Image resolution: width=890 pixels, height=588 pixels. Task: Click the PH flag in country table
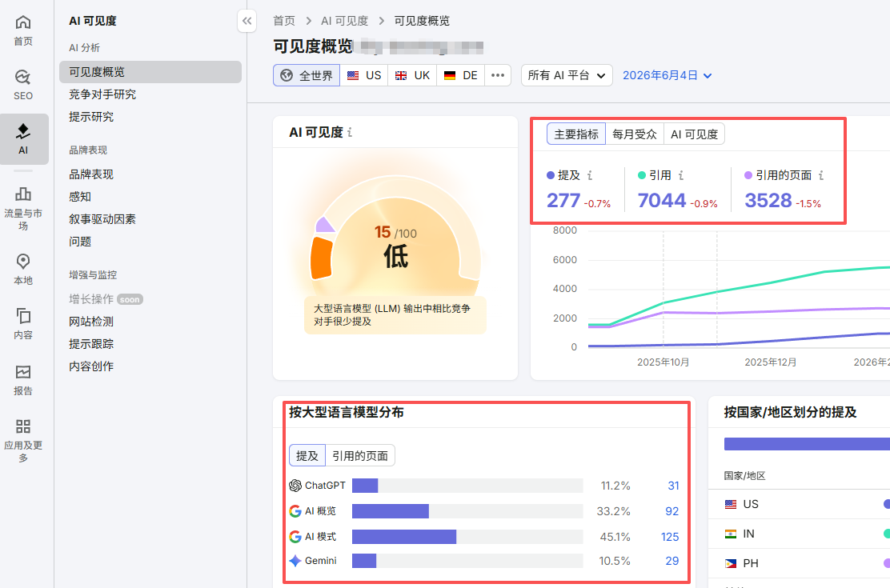(x=731, y=563)
